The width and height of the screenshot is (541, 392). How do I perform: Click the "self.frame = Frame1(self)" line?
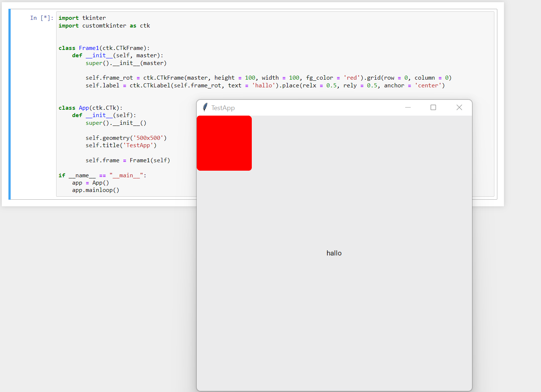coord(128,160)
